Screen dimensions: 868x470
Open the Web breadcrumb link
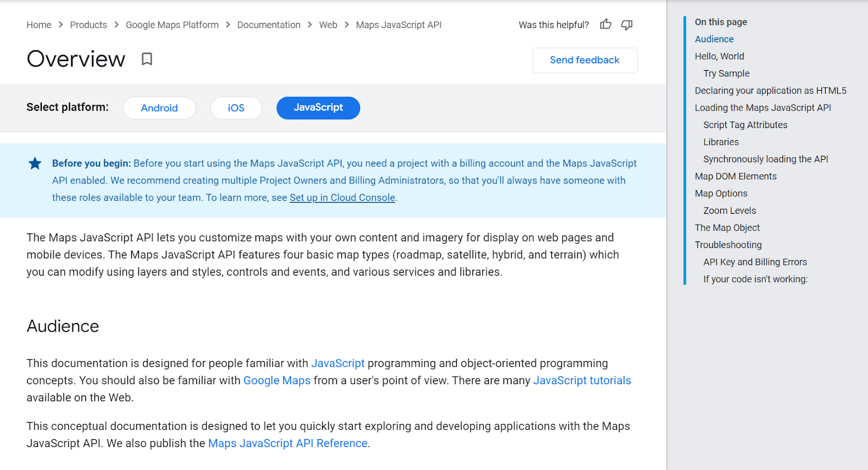point(328,25)
